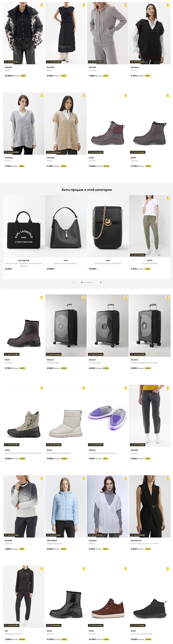The height and width of the screenshot is (644, 173).
Task: Click the delivery date badge on BULMER Юбка
Action: [x=54, y=62]
